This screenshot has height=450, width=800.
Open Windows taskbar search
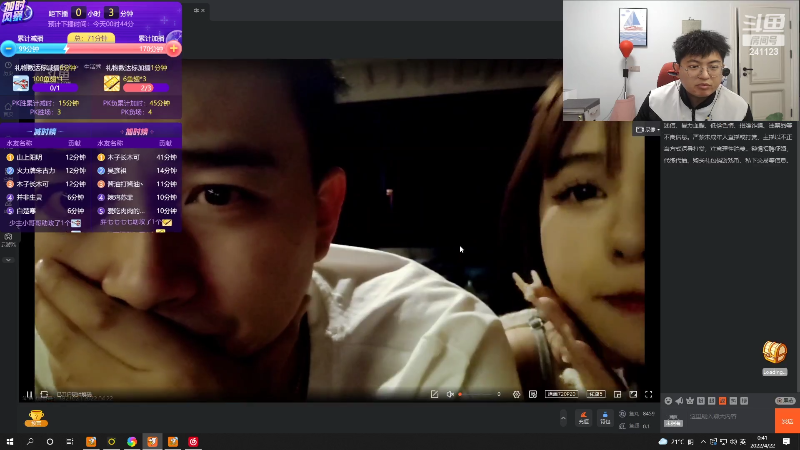coord(30,441)
